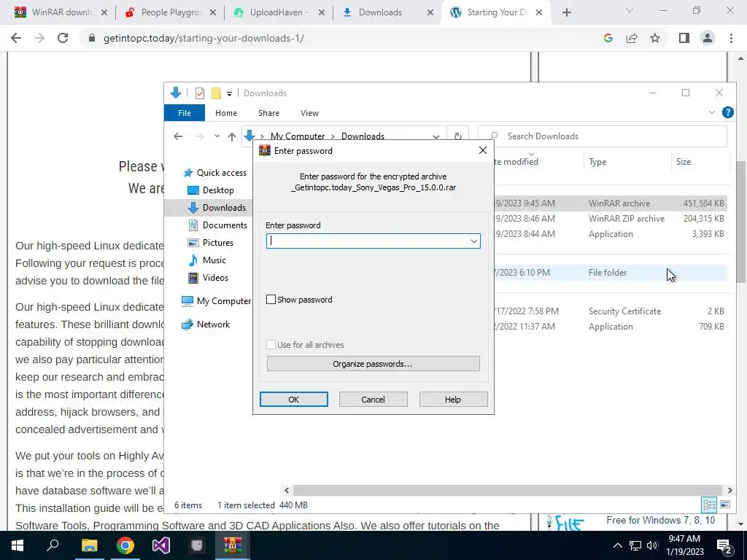747x560 pixels.
Task: Click the Search Downloads box
Action: pyautogui.click(x=603, y=136)
